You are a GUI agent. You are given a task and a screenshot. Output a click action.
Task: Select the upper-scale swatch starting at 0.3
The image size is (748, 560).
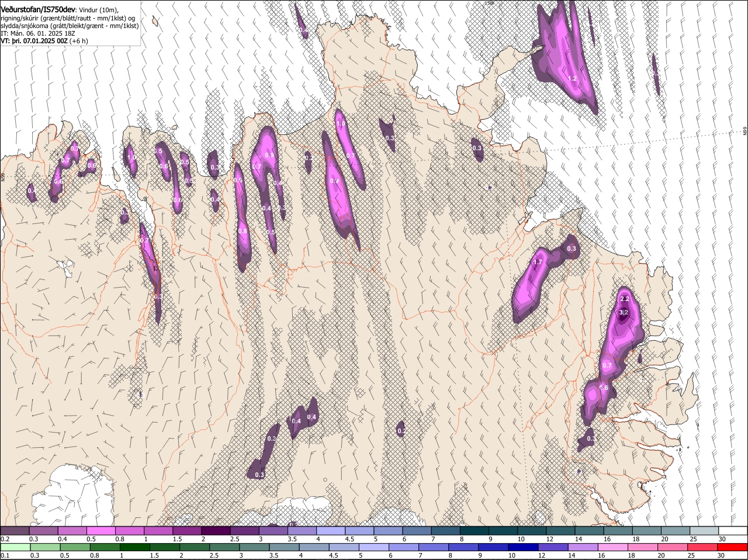pyautogui.click(x=44, y=530)
